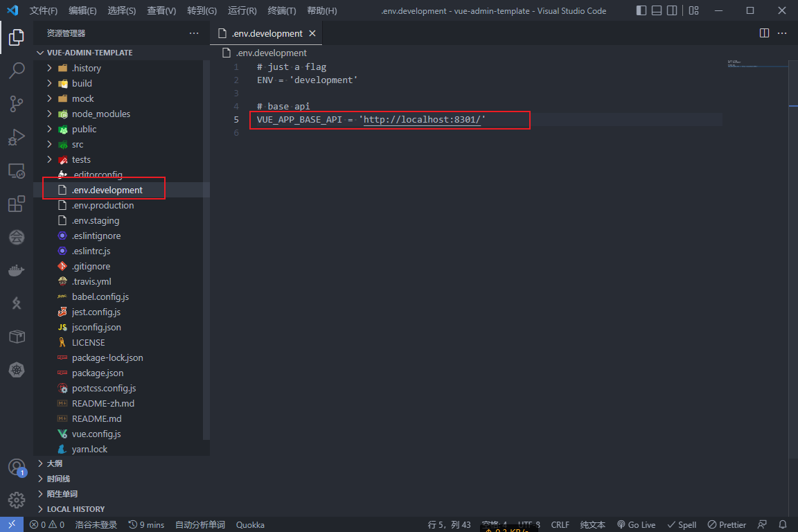Close the .env.development editor tab
Image resolution: width=798 pixels, height=532 pixels.
pos(312,33)
